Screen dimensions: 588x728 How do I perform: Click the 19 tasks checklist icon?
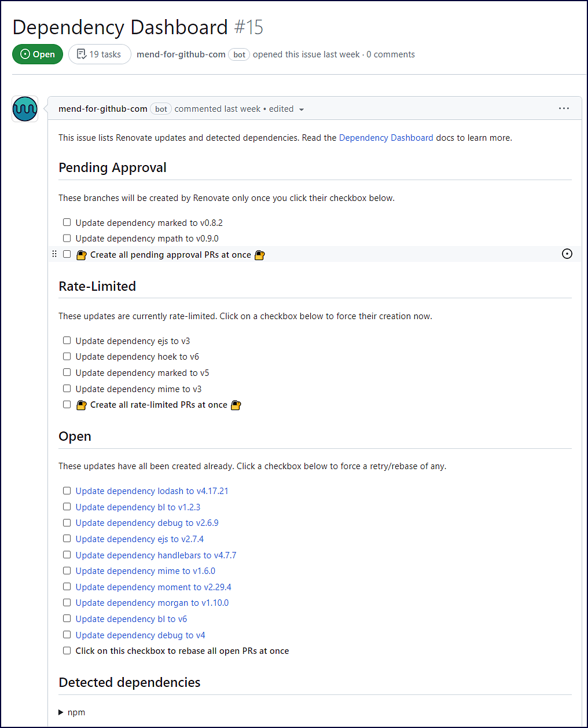click(x=82, y=54)
